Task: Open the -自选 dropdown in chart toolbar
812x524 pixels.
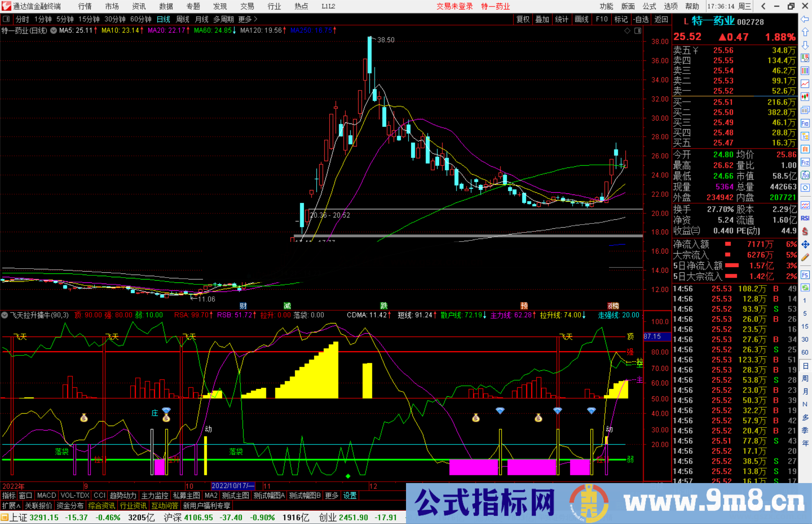Action: [x=641, y=19]
